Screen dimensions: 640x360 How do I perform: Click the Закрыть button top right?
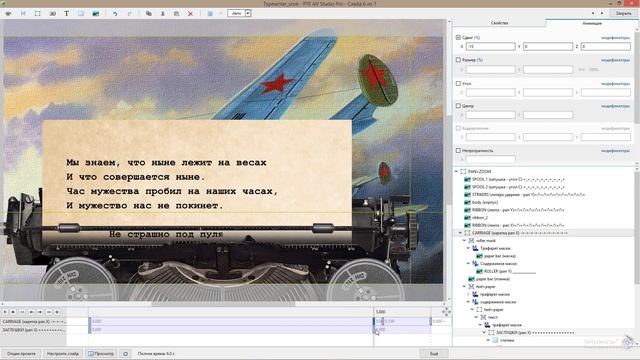[x=623, y=13]
